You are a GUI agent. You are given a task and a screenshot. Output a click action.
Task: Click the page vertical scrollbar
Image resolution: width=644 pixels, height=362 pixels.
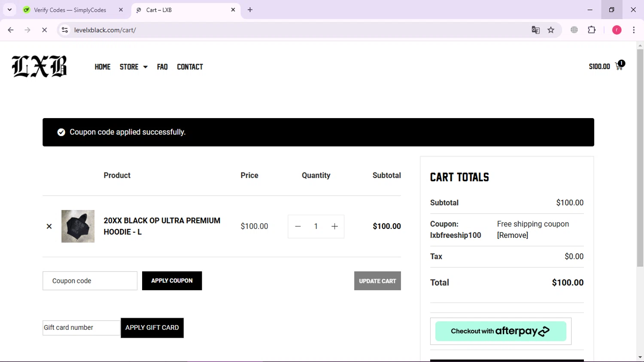point(640,158)
